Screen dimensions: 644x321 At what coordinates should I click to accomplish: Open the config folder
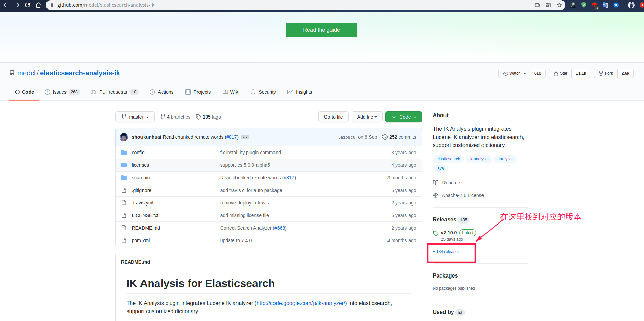pos(138,153)
